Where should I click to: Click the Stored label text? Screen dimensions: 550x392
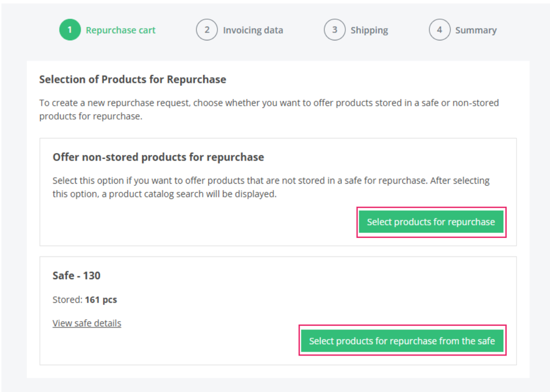tap(68, 300)
